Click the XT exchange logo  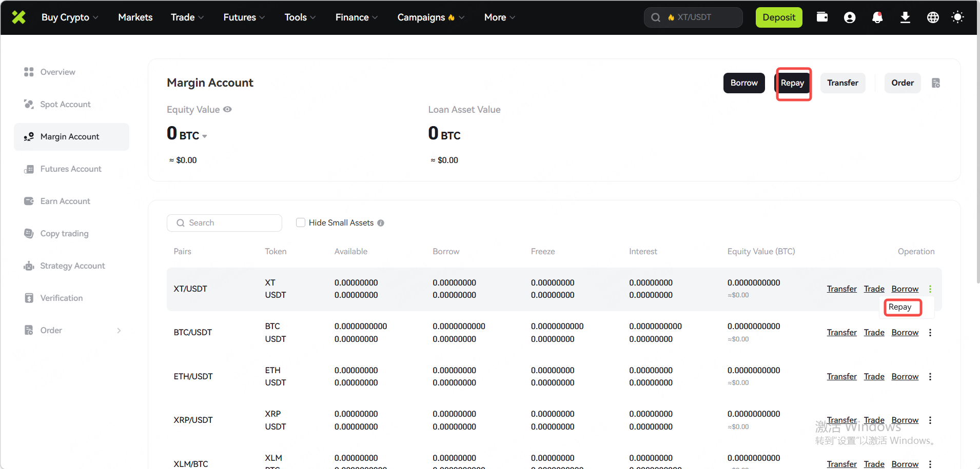(19, 17)
